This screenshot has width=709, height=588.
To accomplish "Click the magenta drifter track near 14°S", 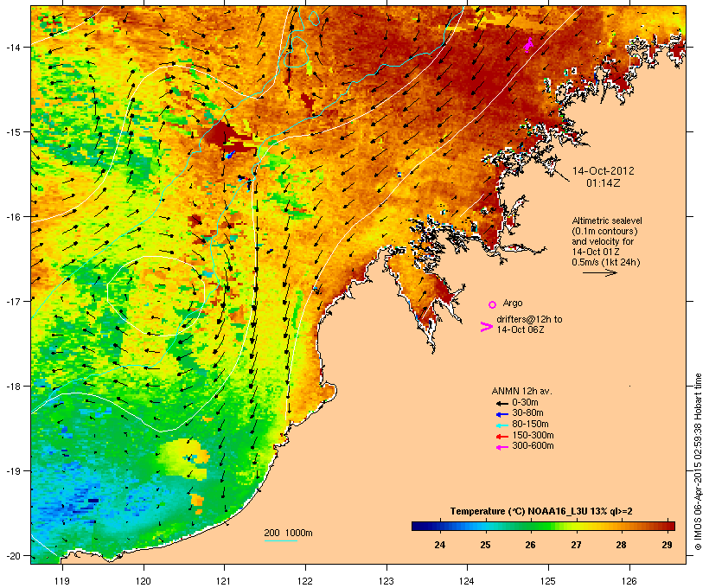I will 528,45.
